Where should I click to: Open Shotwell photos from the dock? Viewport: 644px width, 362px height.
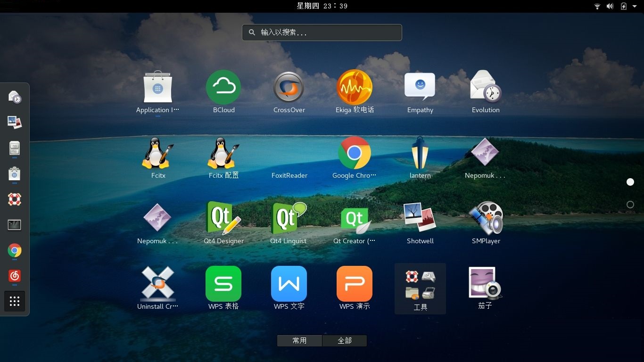click(15, 123)
